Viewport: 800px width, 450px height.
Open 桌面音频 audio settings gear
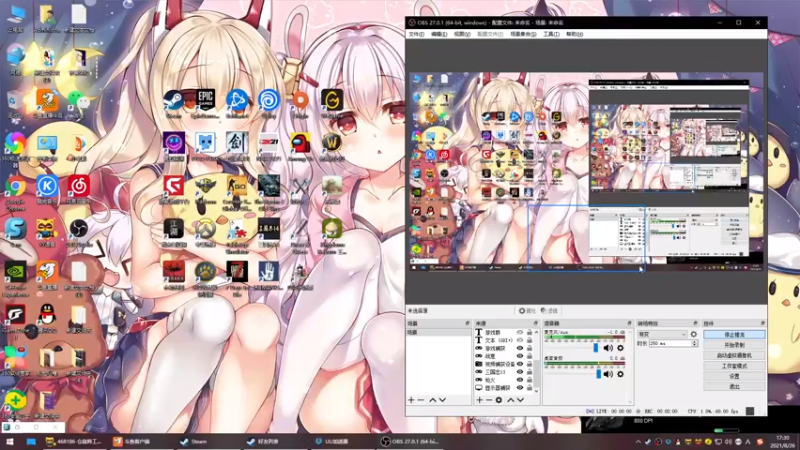tap(620, 374)
